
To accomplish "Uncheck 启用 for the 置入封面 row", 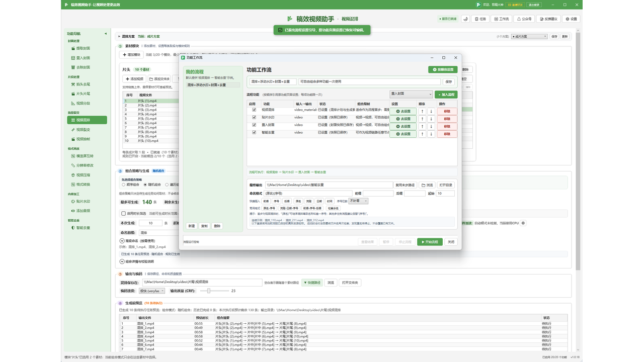I will point(254,125).
